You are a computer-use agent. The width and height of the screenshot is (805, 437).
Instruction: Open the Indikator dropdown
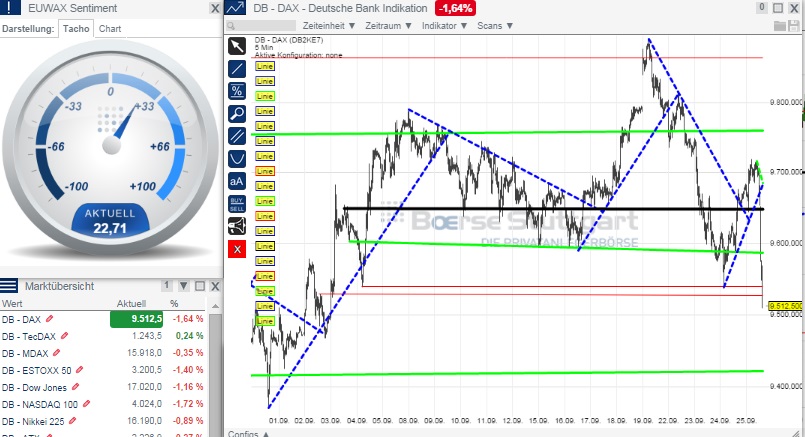[x=444, y=26]
